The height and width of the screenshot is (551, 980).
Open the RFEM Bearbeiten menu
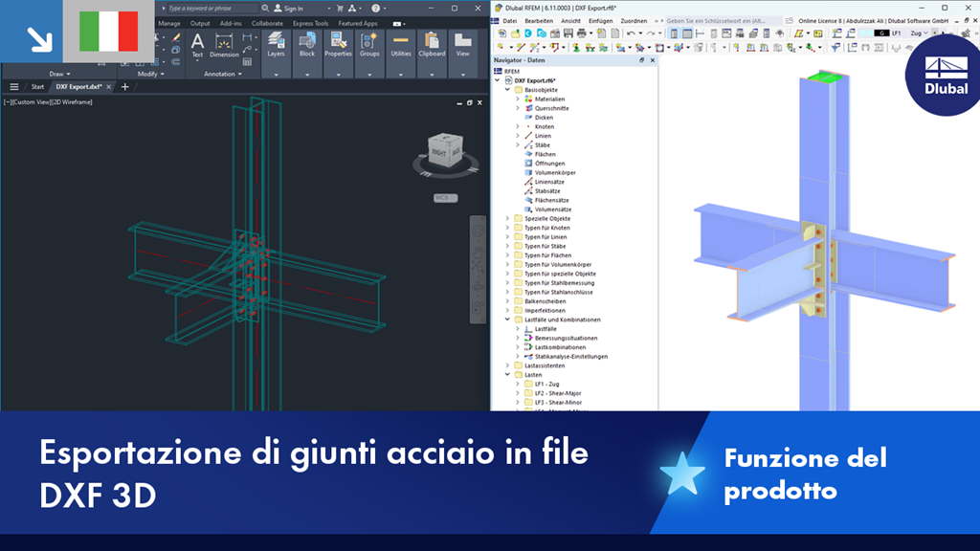(x=539, y=21)
